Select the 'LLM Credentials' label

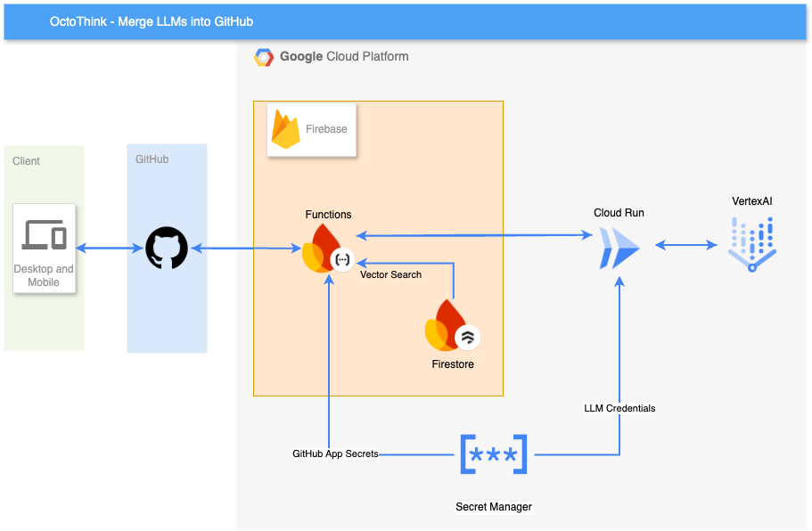click(x=619, y=408)
